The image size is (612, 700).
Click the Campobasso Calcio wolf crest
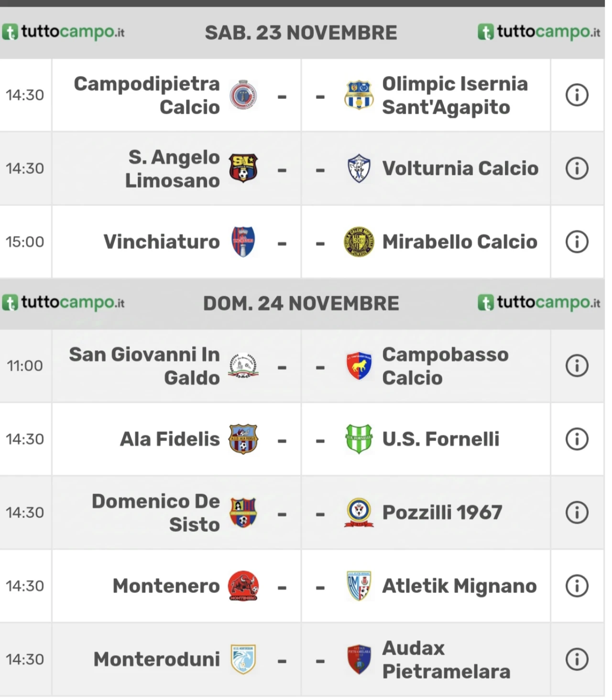359,366
